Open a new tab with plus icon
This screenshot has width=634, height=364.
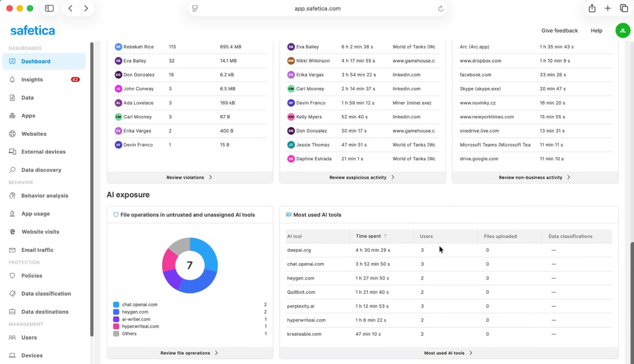(x=608, y=8)
